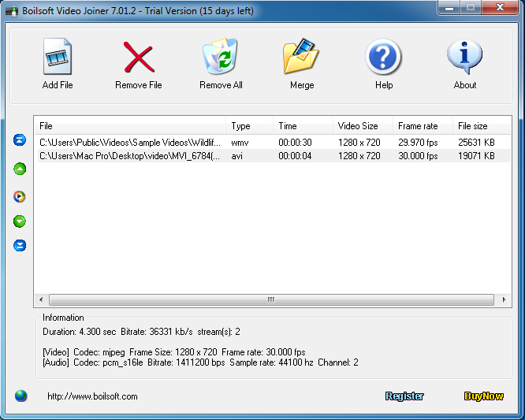525x420 pixels.
Task: Click the Register link
Action: click(x=404, y=396)
